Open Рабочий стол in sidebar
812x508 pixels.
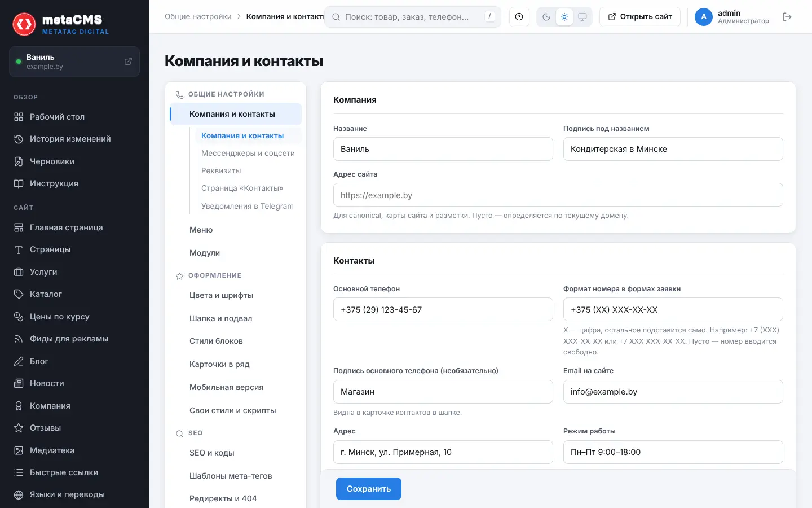pos(74,117)
